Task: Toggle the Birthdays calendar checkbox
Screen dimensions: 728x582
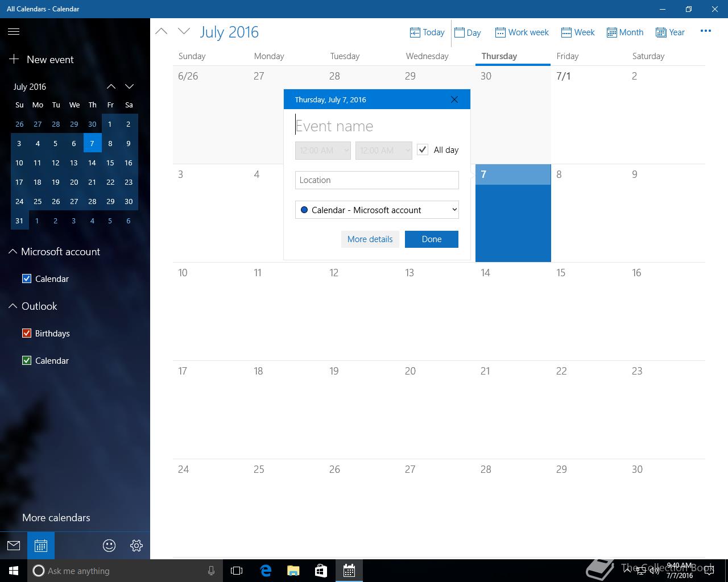Action: (26, 333)
